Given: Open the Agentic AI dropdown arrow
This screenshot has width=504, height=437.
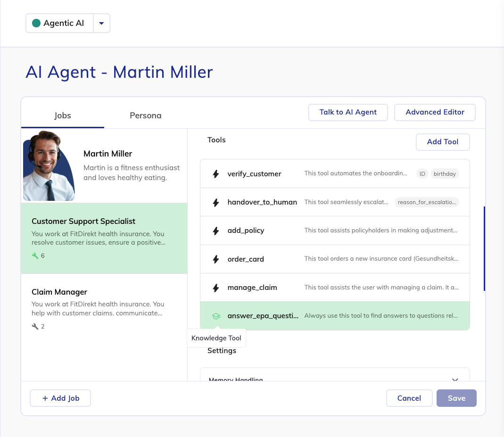Looking at the screenshot, I should [101, 23].
